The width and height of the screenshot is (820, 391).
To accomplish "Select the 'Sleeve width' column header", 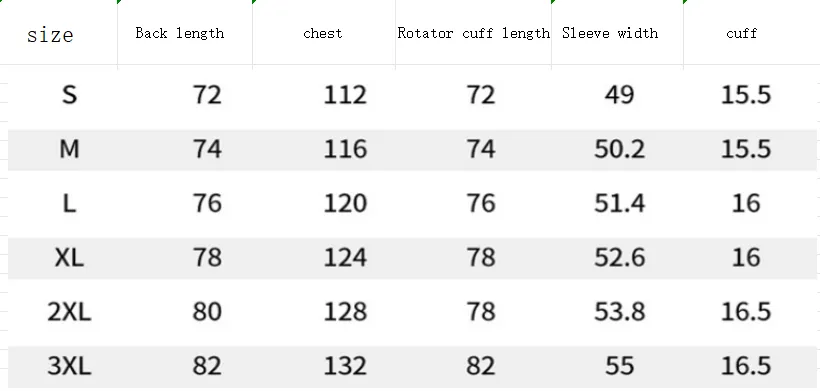I will coord(610,33).
